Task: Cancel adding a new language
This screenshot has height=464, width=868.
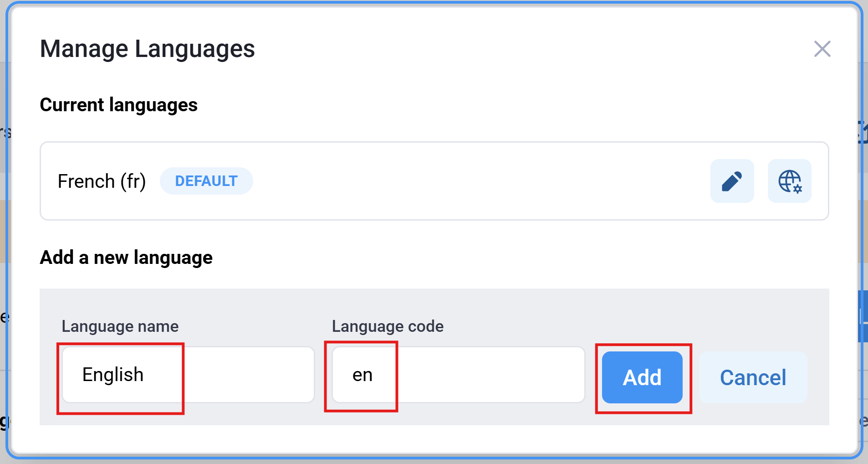Action: click(x=753, y=377)
